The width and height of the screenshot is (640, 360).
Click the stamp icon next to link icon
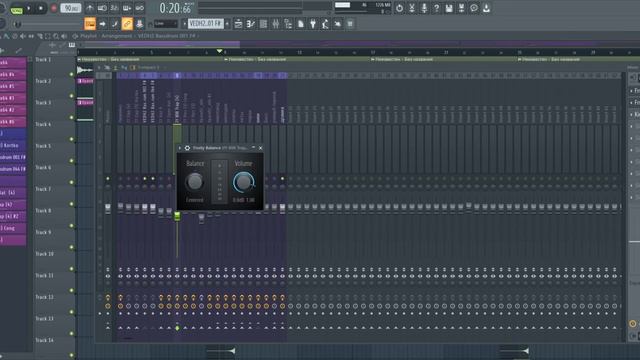[x=139, y=24]
